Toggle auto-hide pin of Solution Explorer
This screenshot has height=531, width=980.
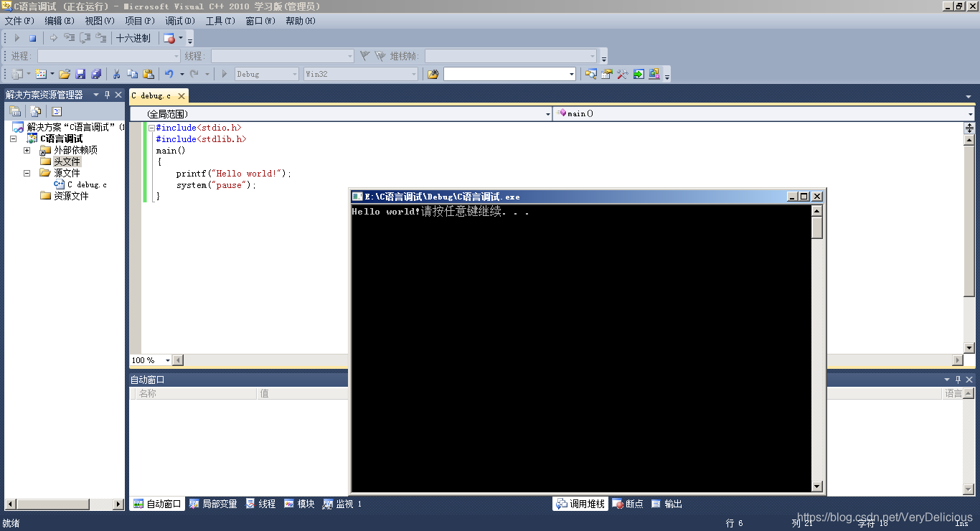(x=108, y=95)
